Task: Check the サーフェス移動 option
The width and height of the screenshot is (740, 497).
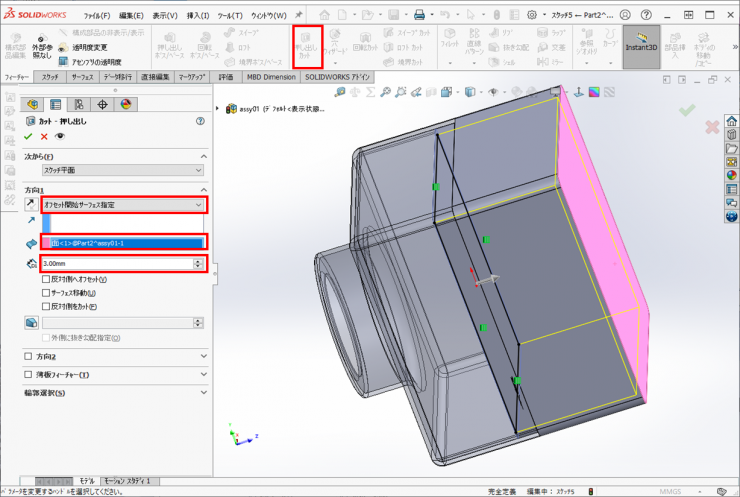Action: coord(47,293)
